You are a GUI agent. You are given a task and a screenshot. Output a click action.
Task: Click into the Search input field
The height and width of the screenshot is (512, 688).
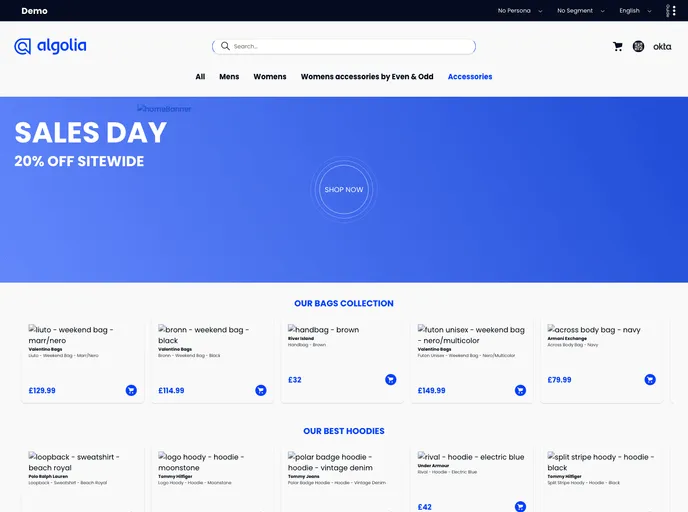tap(344, 47)
